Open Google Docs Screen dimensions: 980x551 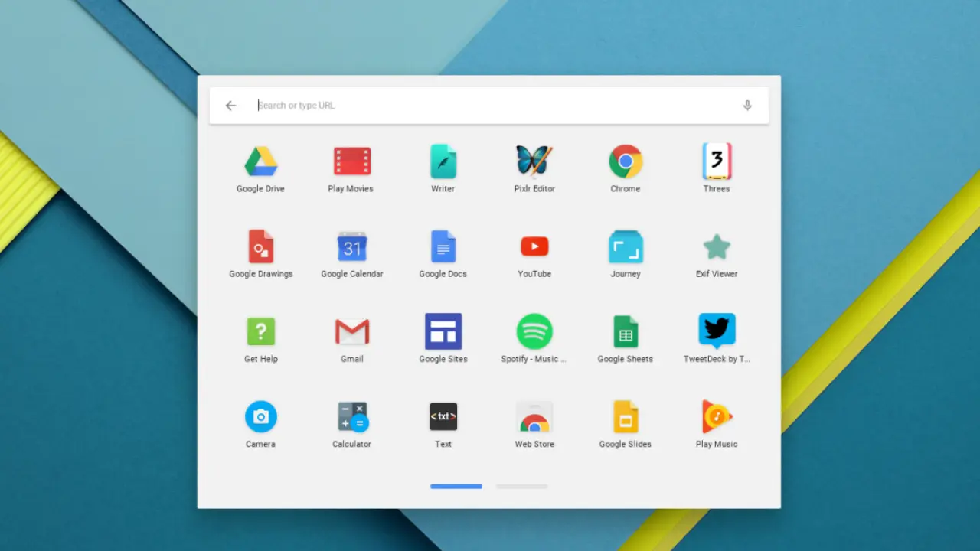[443, 247]
